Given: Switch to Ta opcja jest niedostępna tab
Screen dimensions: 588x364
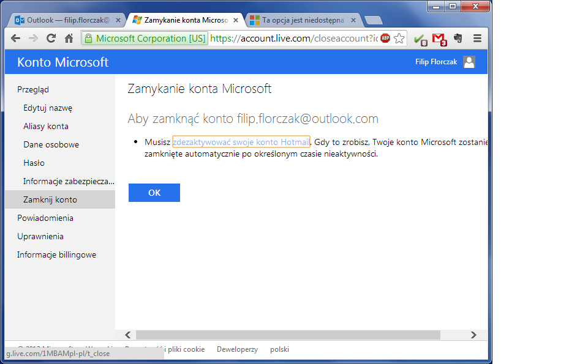Looking at the screenshot, I should (303, 20).
